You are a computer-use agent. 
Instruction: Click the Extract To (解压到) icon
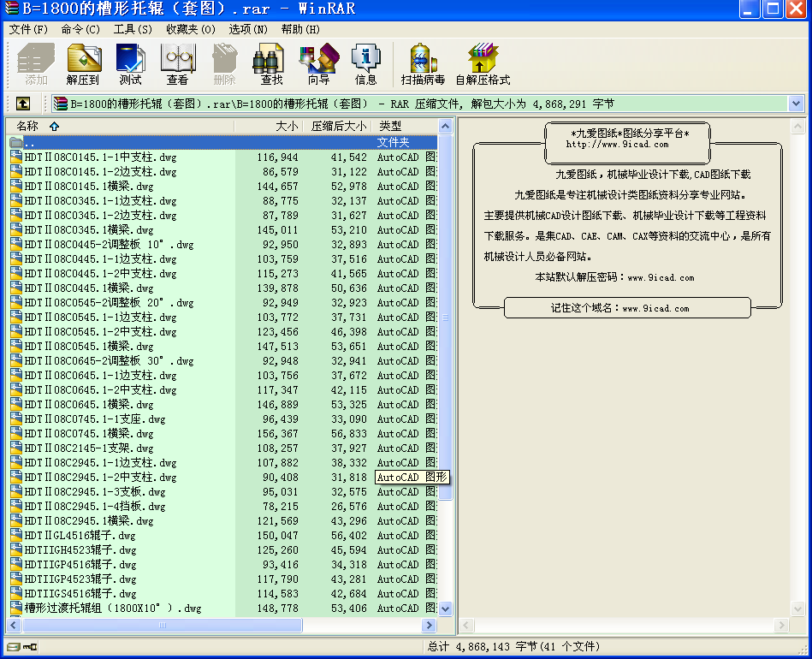coord(83,64)
